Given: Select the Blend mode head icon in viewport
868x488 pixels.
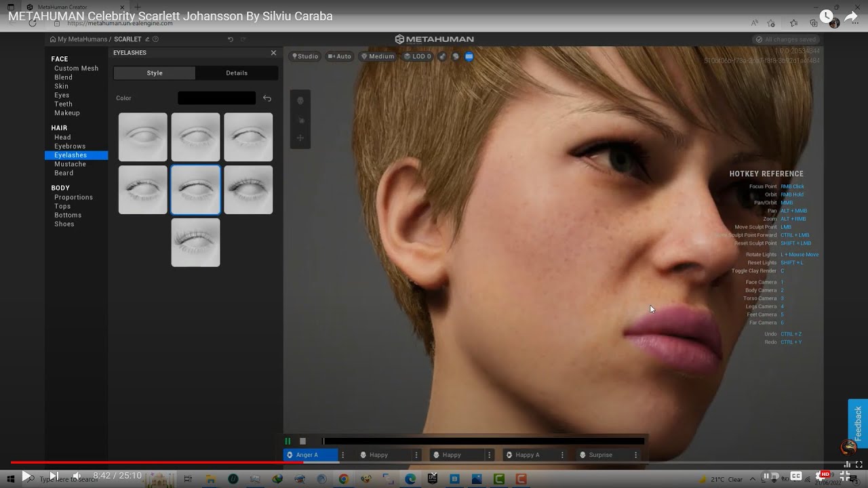Looking at the screenshot, I should pyautogui.click(x=300, y=100).
